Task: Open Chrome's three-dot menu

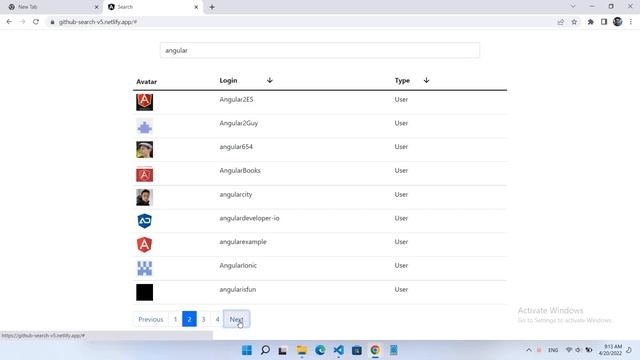Action: tap(631, 22)
